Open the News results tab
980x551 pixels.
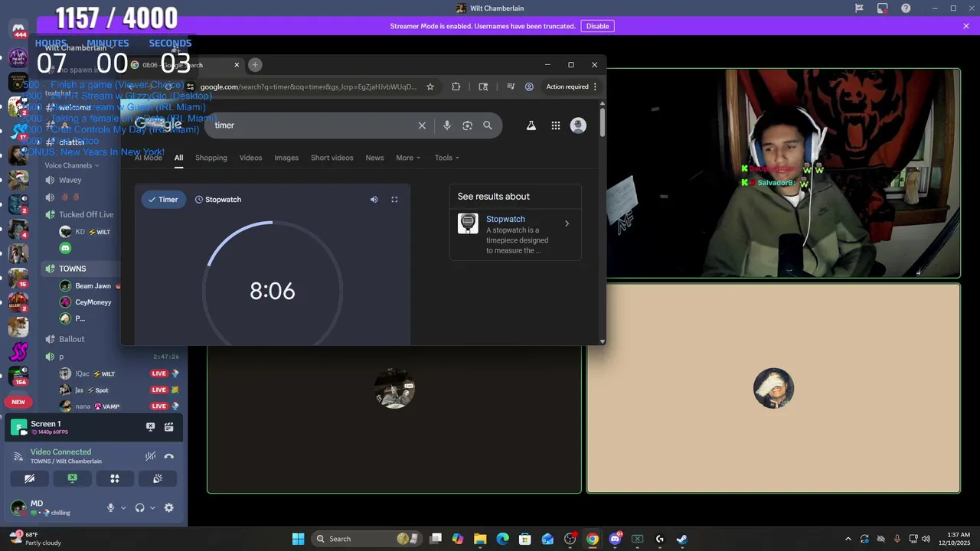[374, 158]
